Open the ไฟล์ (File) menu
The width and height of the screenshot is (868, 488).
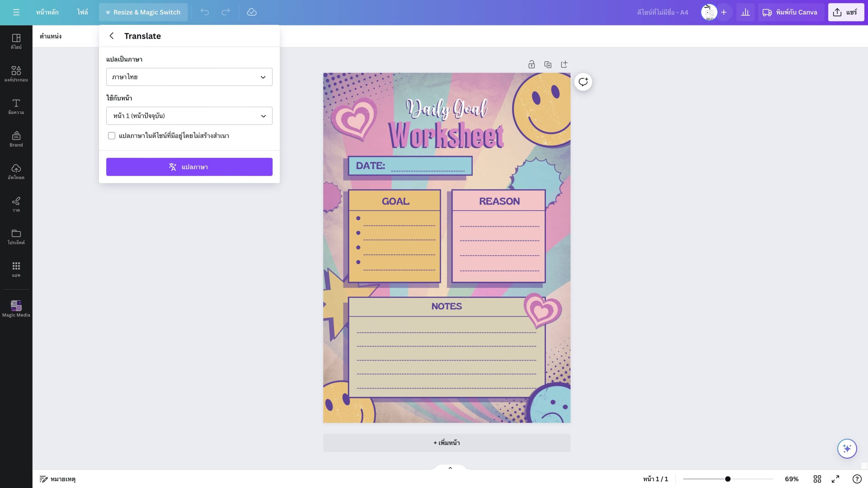click(x=82, y=12)
